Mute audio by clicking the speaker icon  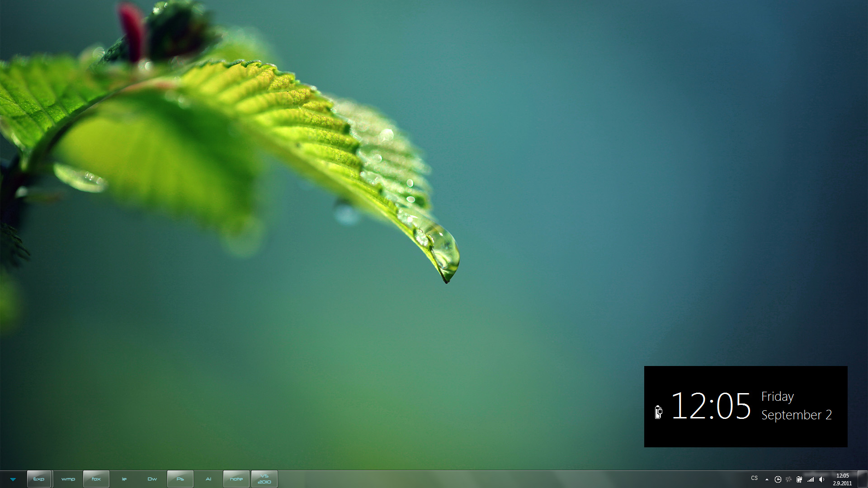coord(822,479)
